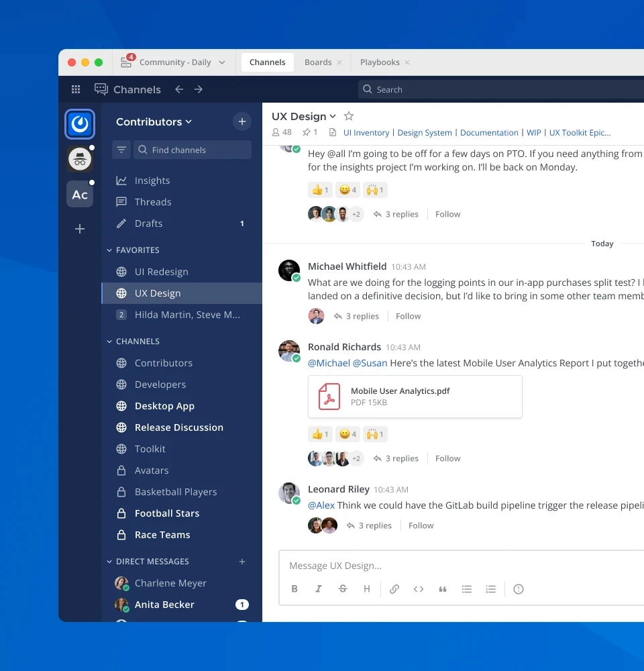The image size is (644, 671).
Task: Collapse the CHANNELS category
Action: click(133, 341)
